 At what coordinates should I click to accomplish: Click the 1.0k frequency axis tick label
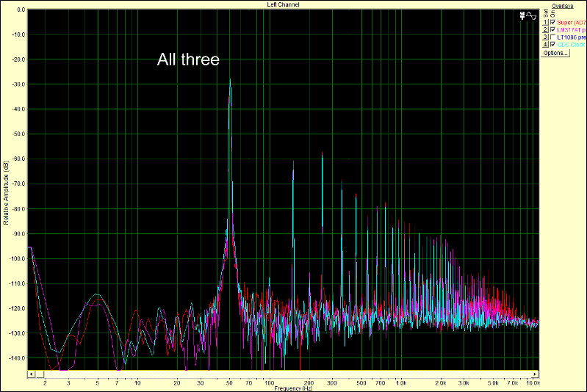[401, 383]
